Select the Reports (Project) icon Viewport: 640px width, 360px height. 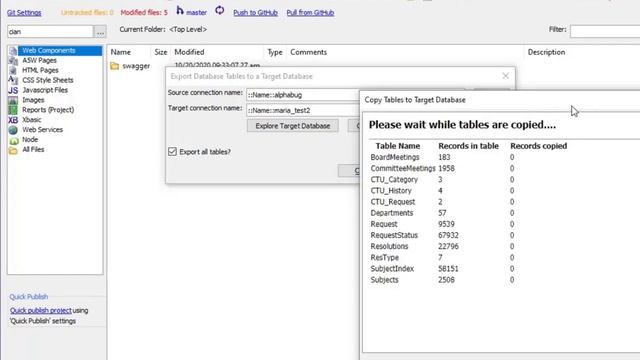point(13,110)
